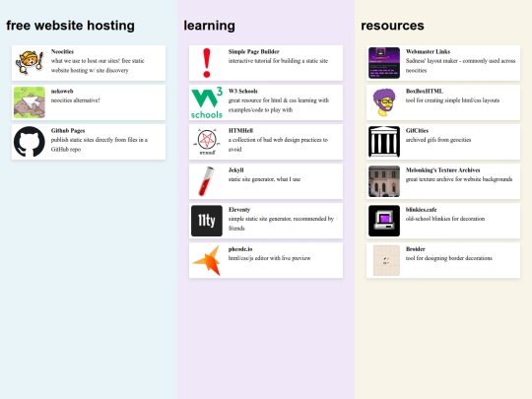Click 'neocities alternative!' description text
Image resolution: width=532 pixels, height=399 pixels.
coord(75,100)
